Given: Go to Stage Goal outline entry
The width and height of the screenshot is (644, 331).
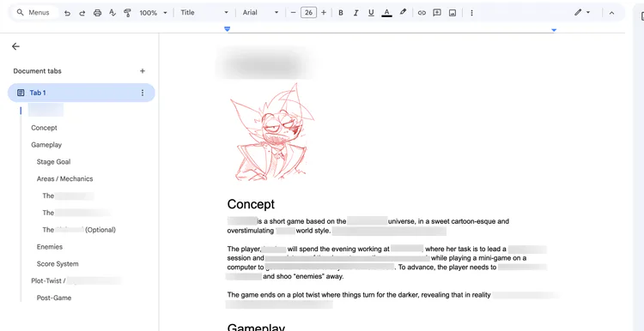Looking at the screenshot, I should pyautogui.click(x=53, y=162).
